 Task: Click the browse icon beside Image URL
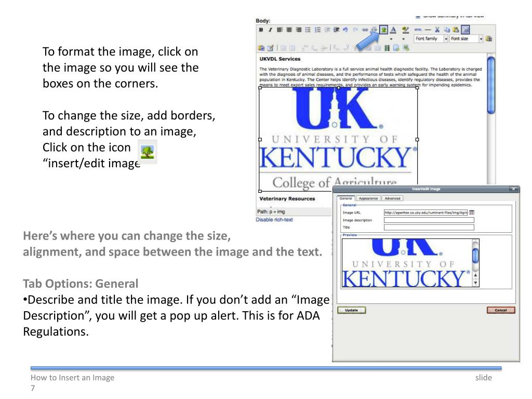[x=472, y=212]
